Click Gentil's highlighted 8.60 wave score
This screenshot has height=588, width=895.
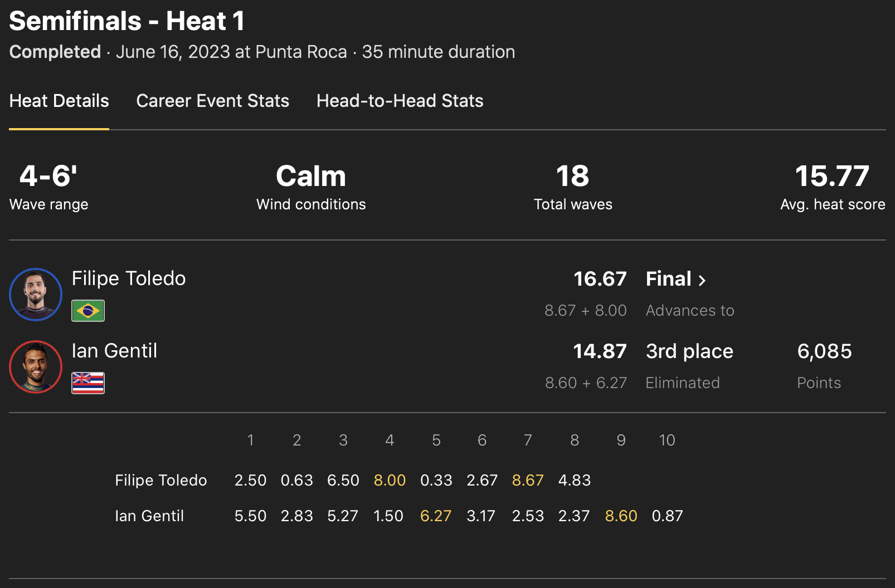(621, 516)
